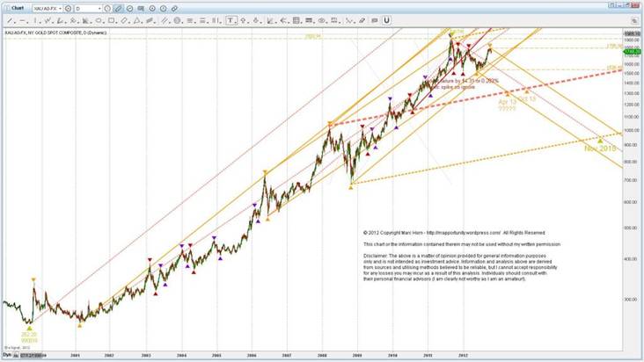The image size is (644, 362).
Task: Activate the Text label tool
Action: pos(231,20)
